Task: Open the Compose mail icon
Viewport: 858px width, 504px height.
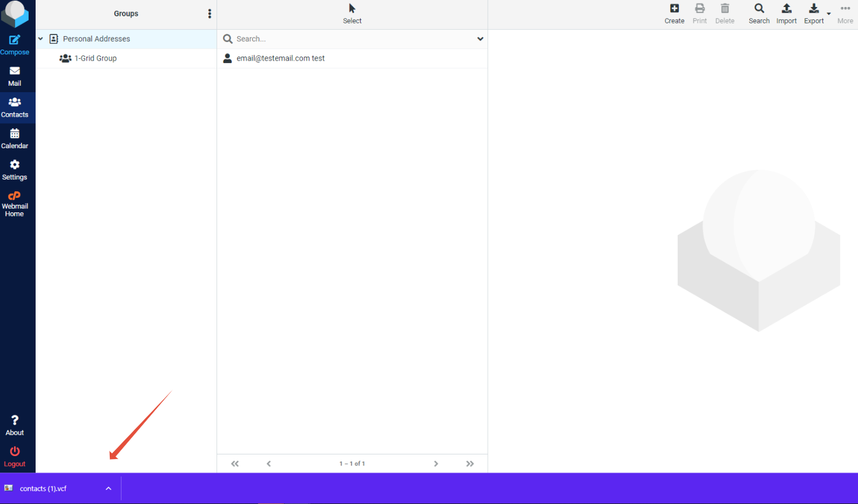Action: [x=15, y=45]
